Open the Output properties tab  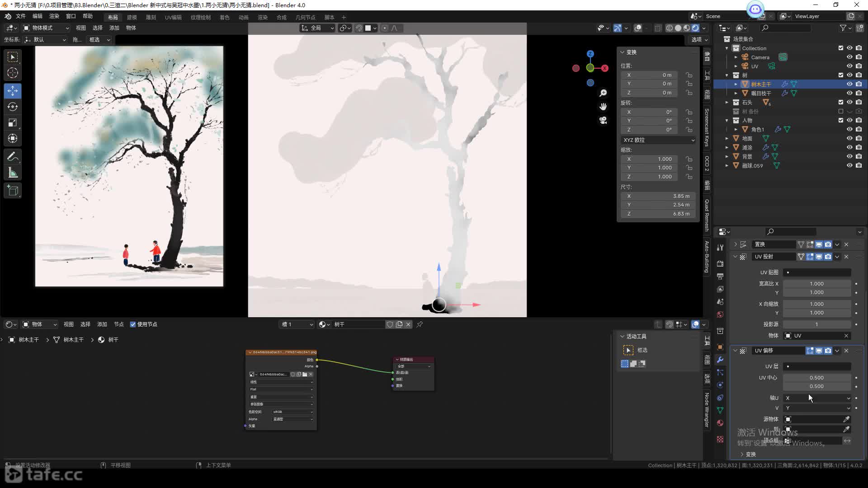point(720,276)
